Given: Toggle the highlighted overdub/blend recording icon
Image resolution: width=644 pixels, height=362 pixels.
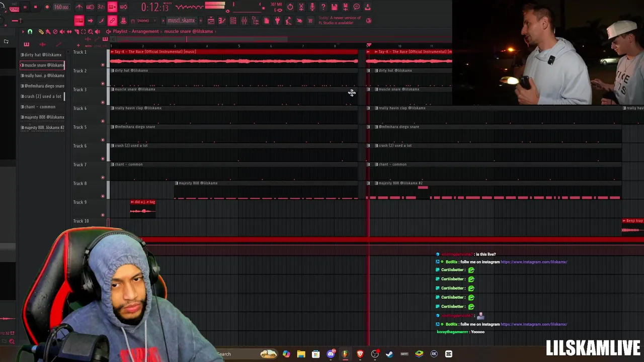Looking at the screenshot, I should [112, 7].
